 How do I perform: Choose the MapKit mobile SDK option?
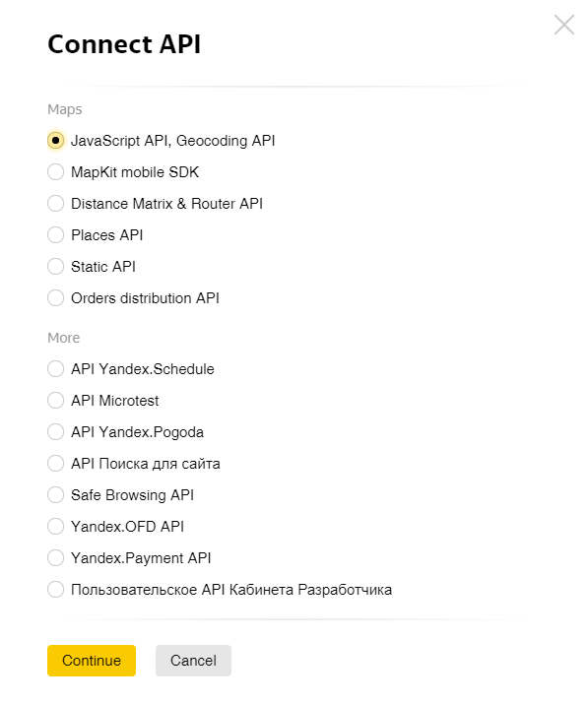tap(55, 172)
